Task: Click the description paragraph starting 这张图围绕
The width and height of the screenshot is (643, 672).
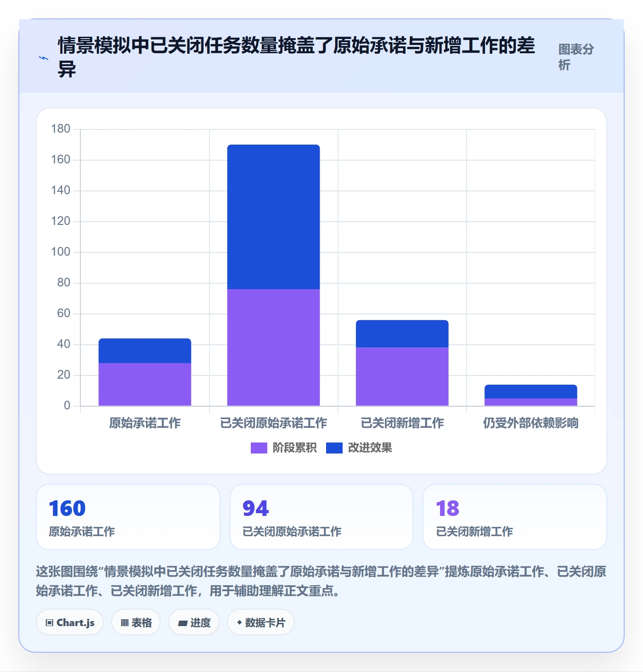Action: click(321, 581)
